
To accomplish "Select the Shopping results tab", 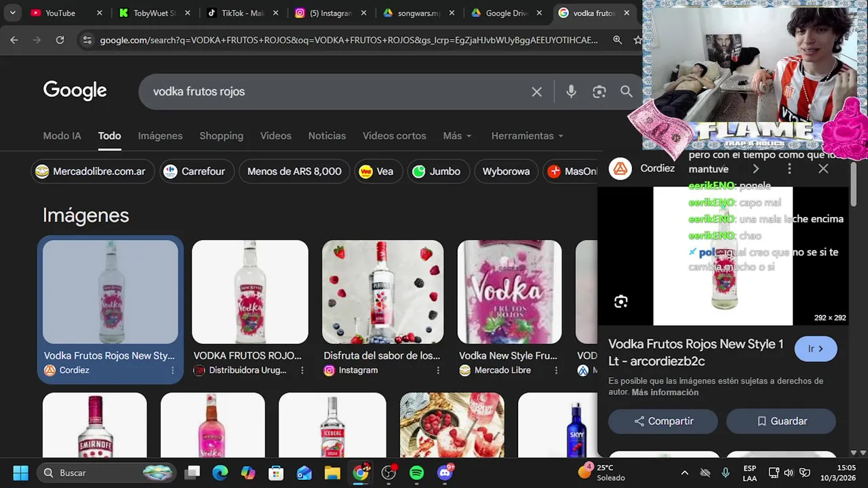I will click(x=221, y=136).
